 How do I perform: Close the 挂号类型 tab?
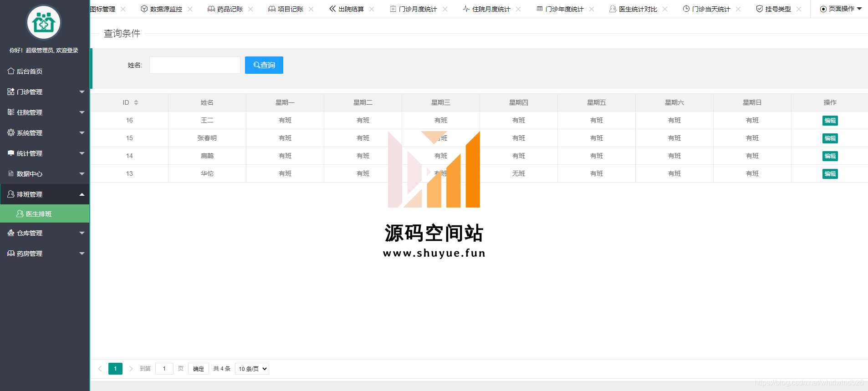pos(799,9)
